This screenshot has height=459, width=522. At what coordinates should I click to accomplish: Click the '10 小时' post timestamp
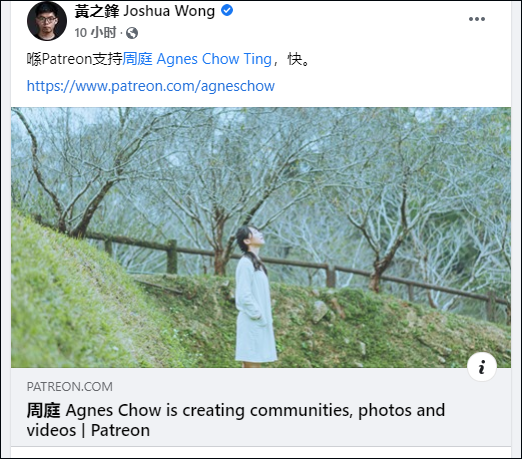coord(95,33)
